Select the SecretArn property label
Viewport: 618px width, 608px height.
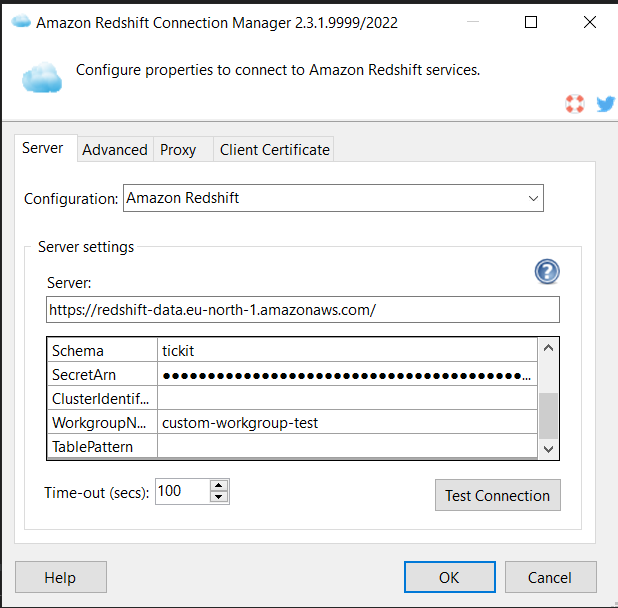pos(102,374)
